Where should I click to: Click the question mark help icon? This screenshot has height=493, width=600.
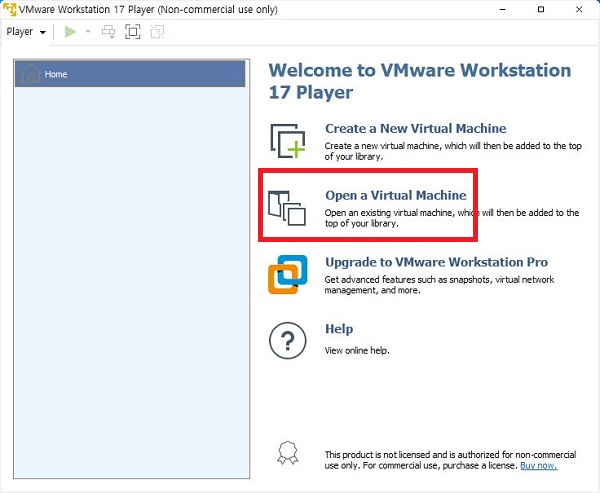point(288,340)
